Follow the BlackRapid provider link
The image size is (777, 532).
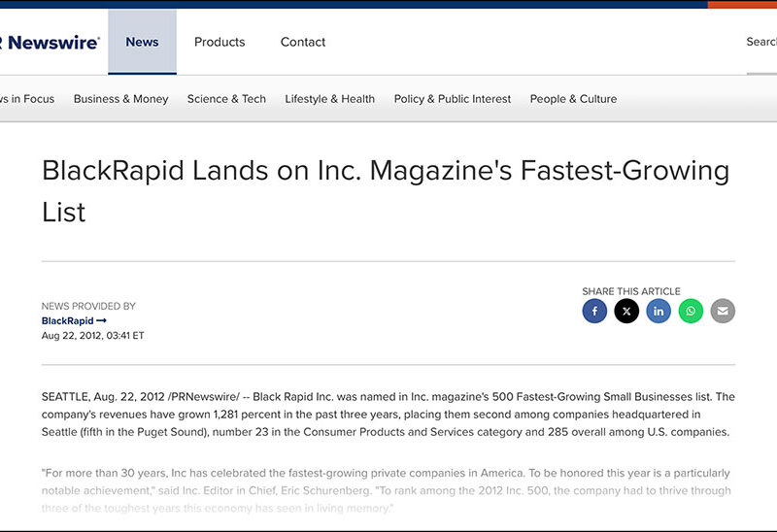(74, 321)
